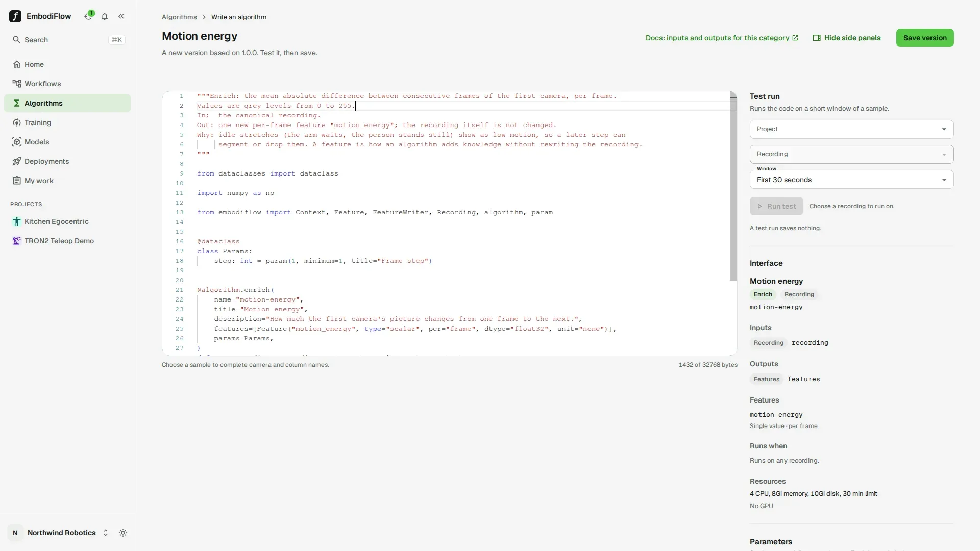Click the Algorithms breadcrumb link
Viewport: 980px width, 551px height.
(x=179, y=17)
